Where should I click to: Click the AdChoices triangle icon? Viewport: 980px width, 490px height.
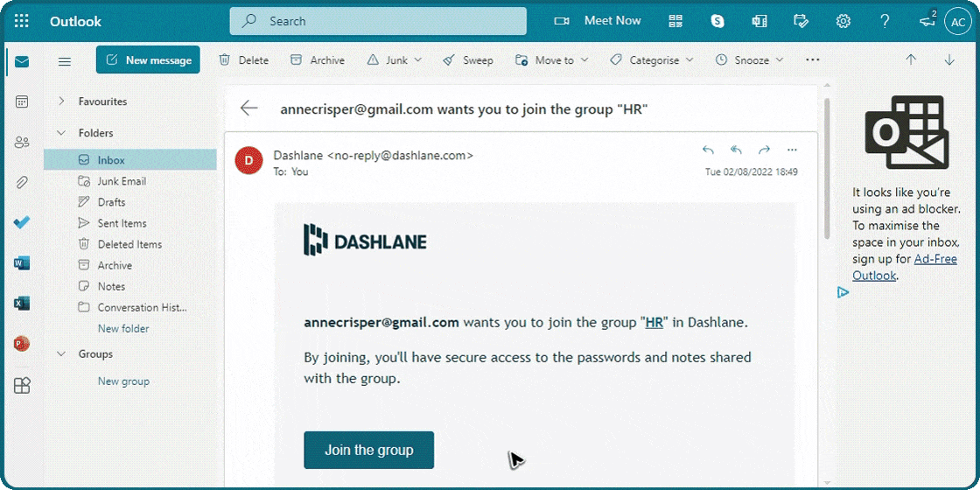[843, 292]
